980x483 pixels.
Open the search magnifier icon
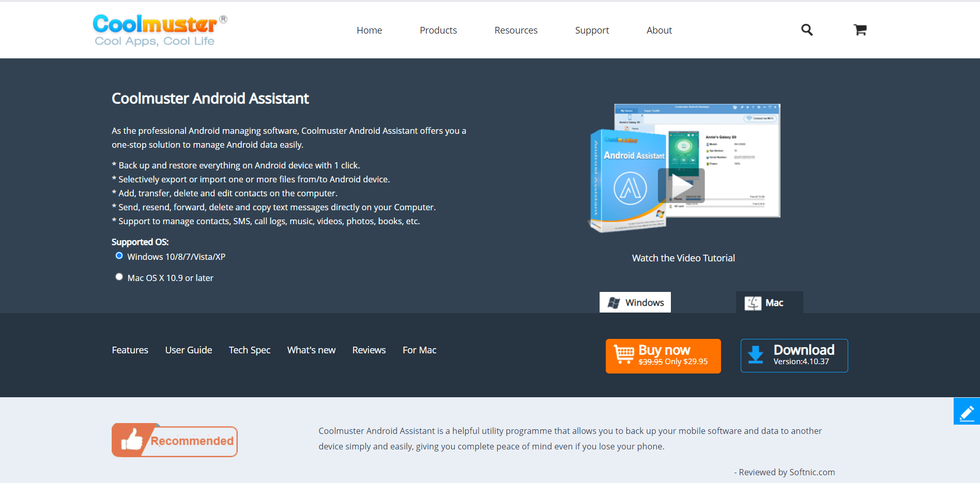[x=807, y=30]
